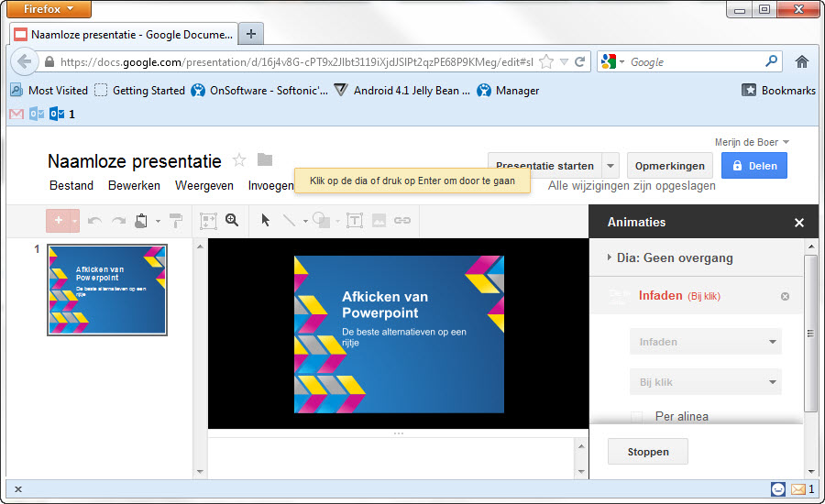Open OnSoftware - Softonic bookmark
Viewport: 825px width, 504px height.
coord(259,91)
